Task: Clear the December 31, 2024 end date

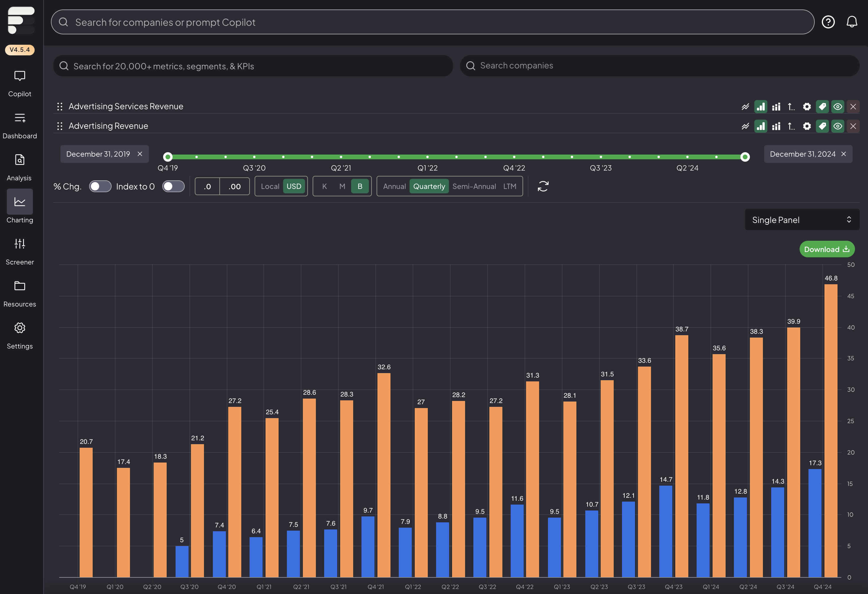Action: (844, 154)
